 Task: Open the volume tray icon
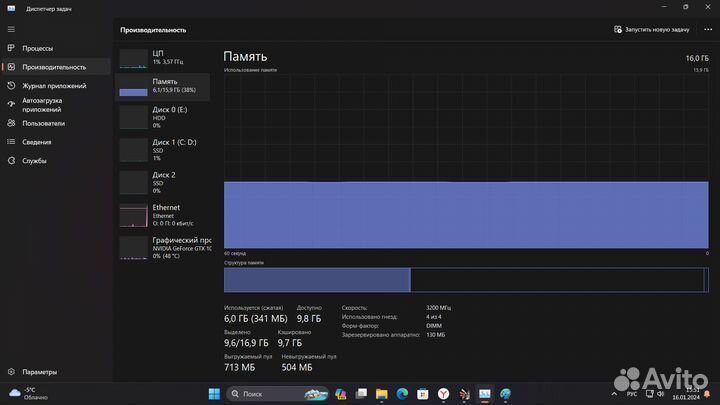(660, 394)
